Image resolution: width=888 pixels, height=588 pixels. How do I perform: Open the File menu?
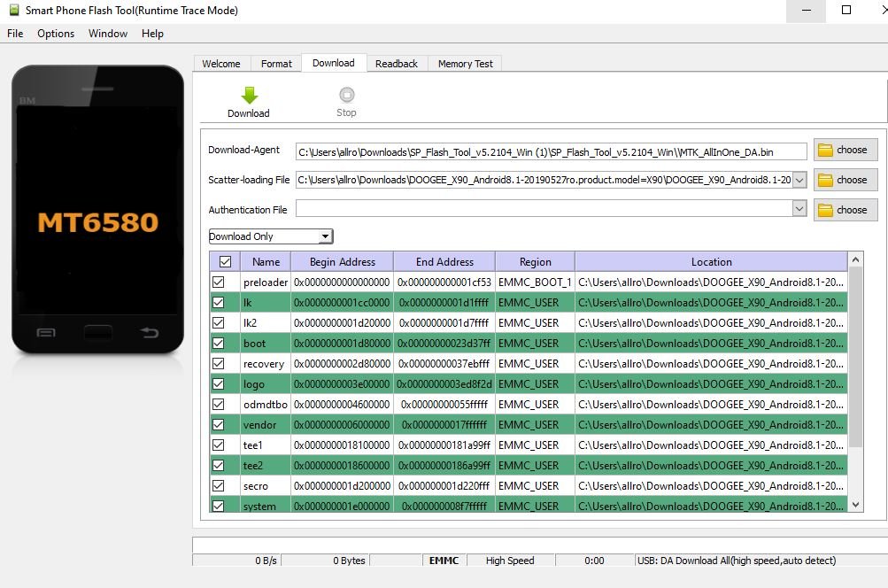coord(15,34)
